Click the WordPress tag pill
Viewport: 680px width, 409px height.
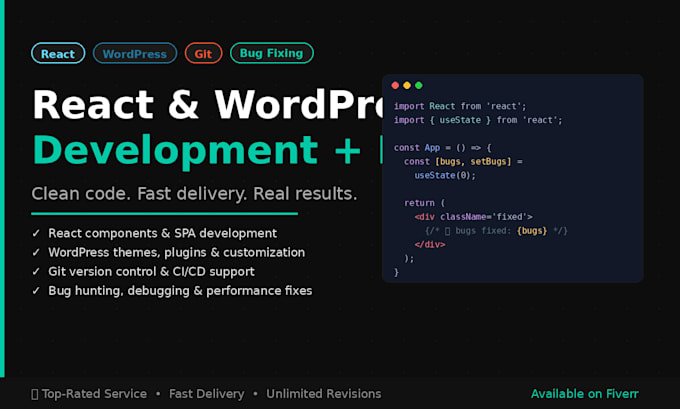[135, 53]
